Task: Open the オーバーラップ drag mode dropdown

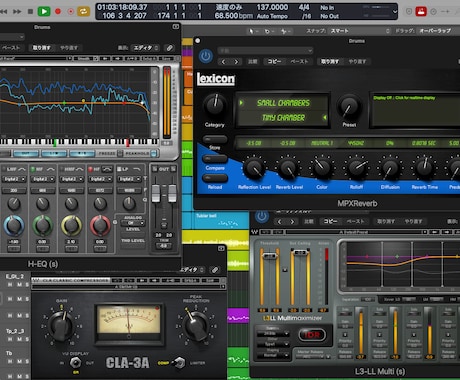Action: click(437, 31)
